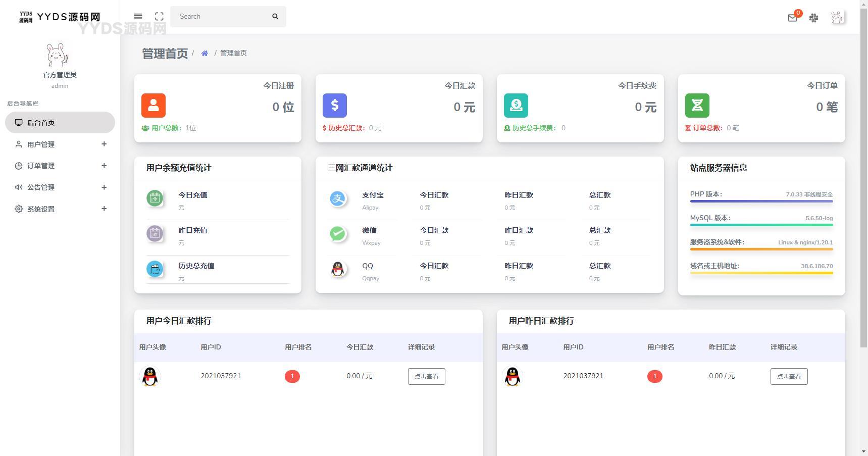
Task: Select 后台首页 in sidebar
Action: [60, 123]
